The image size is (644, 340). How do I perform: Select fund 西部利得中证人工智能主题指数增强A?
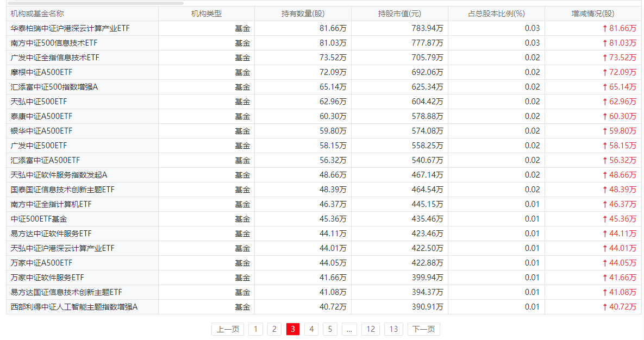[x=74, y=307]
